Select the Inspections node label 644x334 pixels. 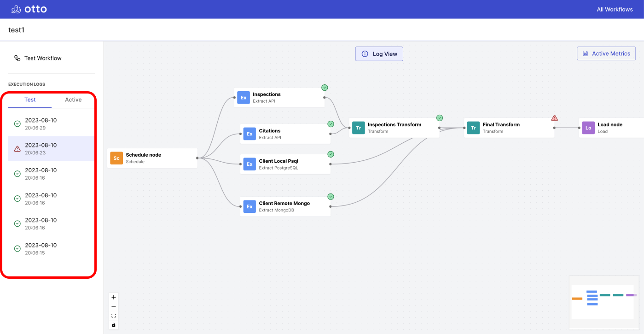(267, 94)
